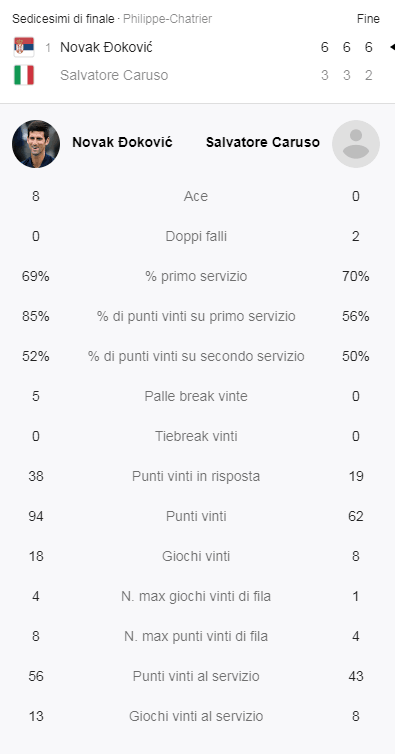Image resolution: width=395 pixels, height=754 pixels.
Task: Click the bold Novak Đoković stats header
Action: pyautogui.click(x=122, y=142)
